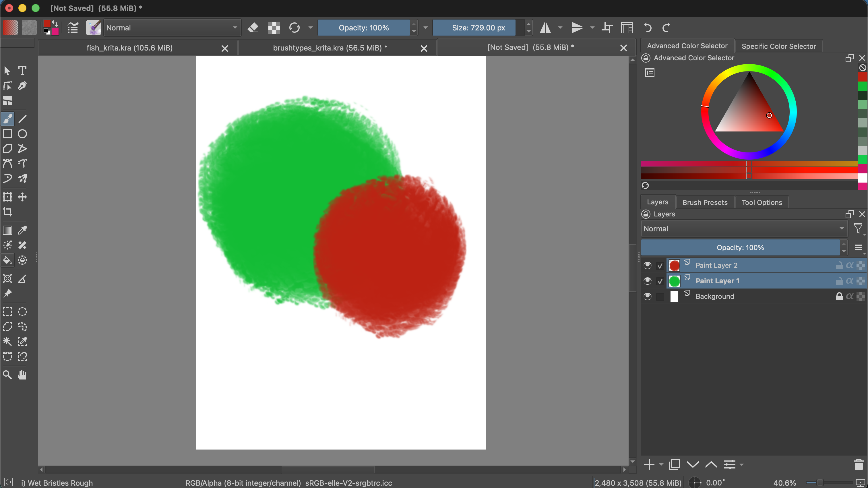Toggle Eraser mode in toolbar
The image size is (868, 488).
click(253, 28)
